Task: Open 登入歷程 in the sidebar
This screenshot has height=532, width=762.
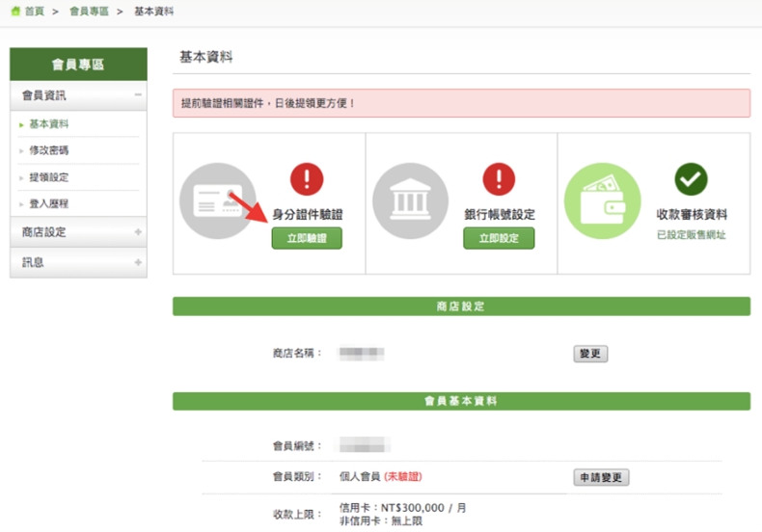Action: pos(49,204)
